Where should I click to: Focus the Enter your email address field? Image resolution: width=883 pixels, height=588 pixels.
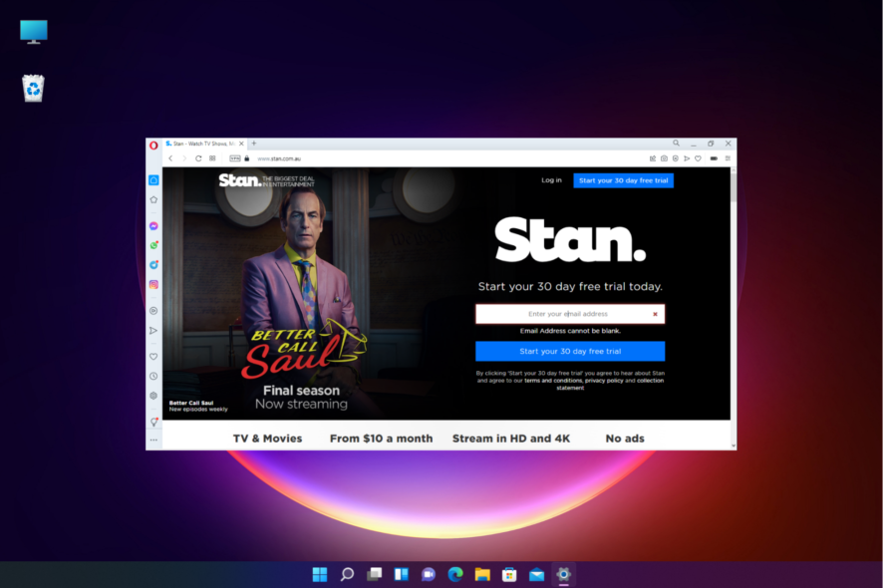[x=570, y=314]
